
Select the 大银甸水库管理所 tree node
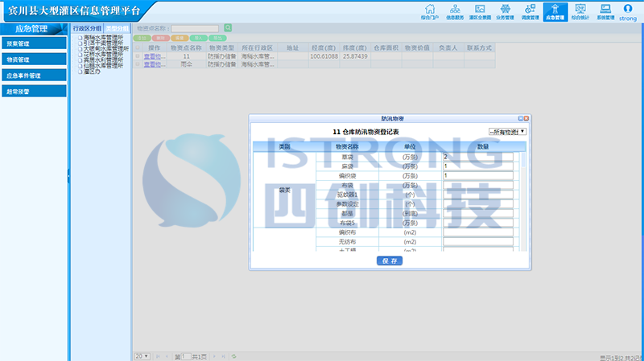coord(106,48)
